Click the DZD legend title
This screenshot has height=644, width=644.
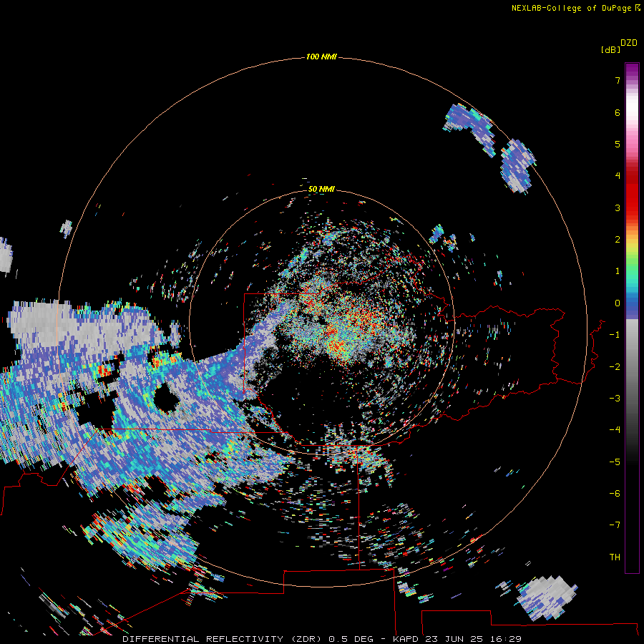629,43
